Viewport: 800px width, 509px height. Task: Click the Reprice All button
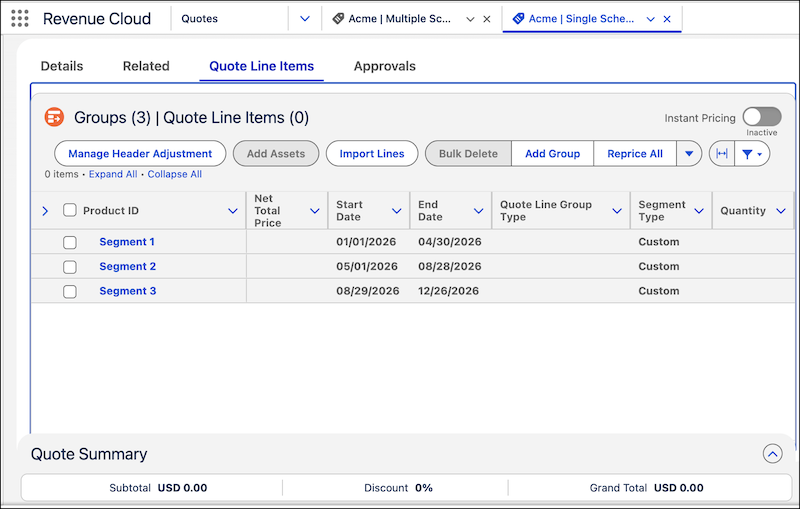click(635, 154)
